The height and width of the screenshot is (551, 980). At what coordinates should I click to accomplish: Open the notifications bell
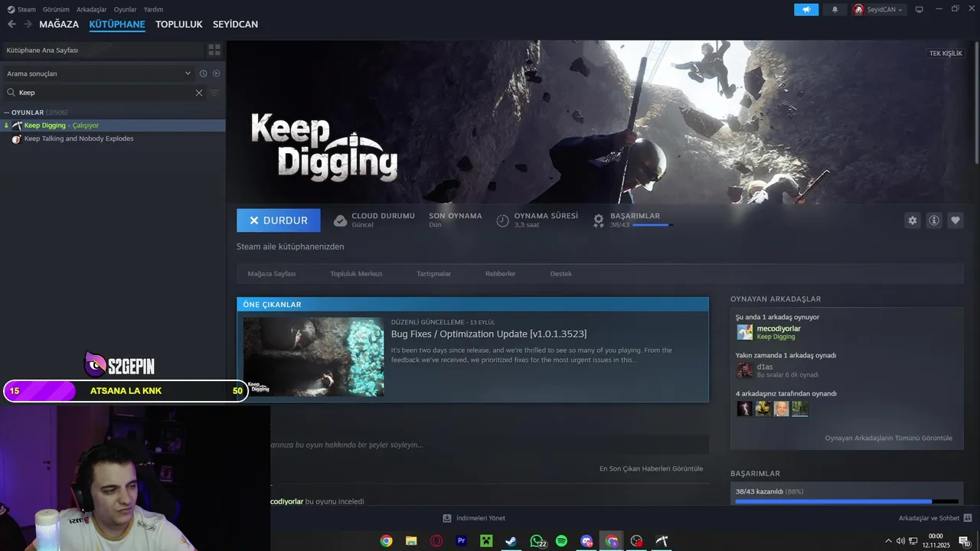[x=835, y=9]
